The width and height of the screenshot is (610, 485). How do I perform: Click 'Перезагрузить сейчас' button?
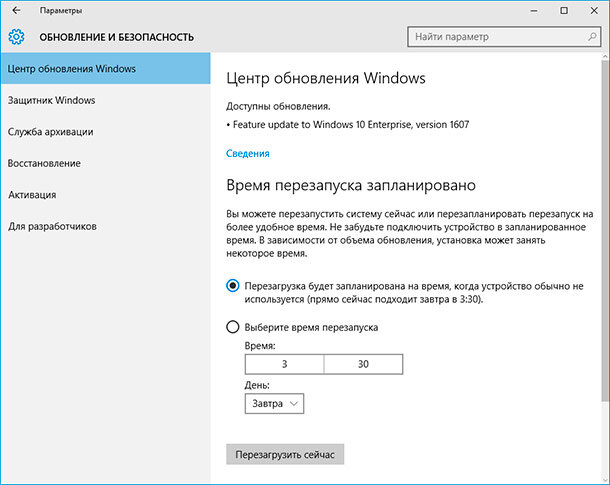[285, 454]
